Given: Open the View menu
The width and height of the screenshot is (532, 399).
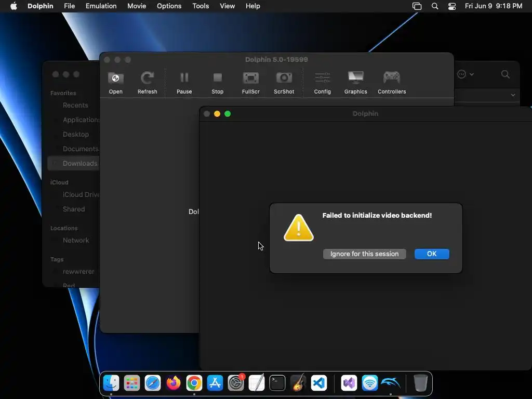Looking at the screenshot, I should [228, 6].
